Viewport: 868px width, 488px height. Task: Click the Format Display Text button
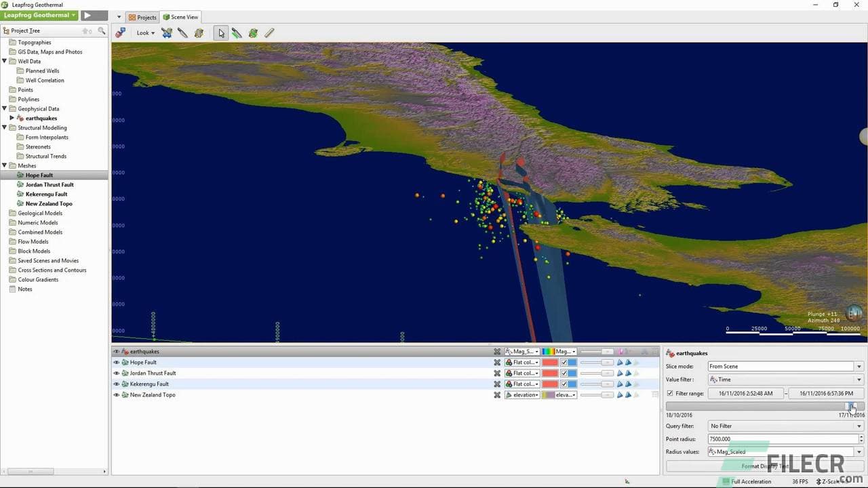(x=765, y=466)
